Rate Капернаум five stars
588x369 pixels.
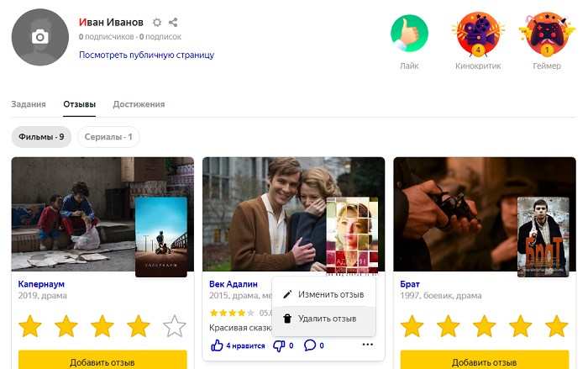pos(175,326)
